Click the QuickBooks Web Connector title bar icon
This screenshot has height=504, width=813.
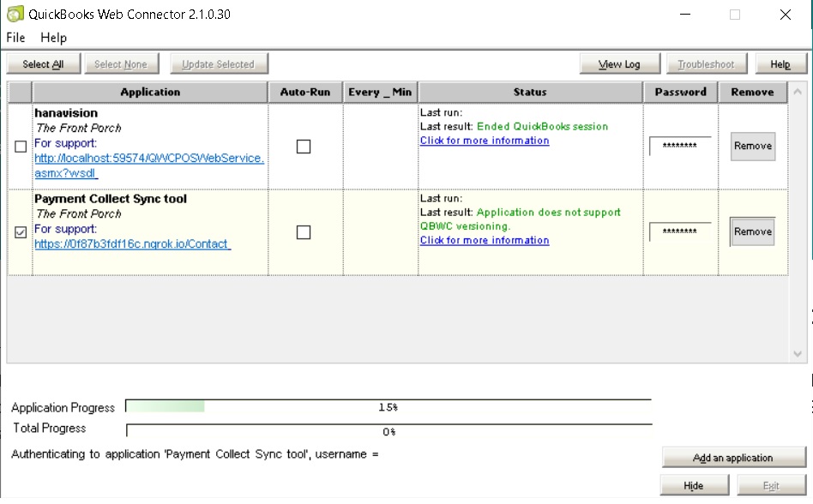pyautogui.click(x=15, y=15)
